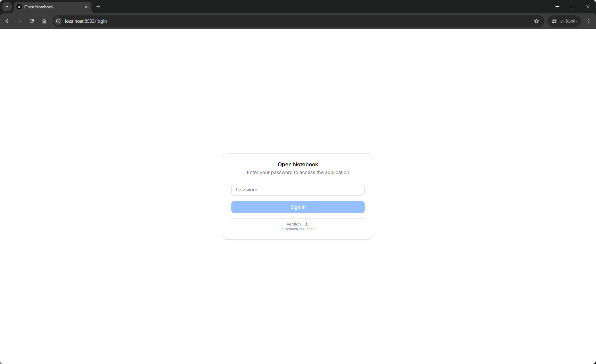Open the http://localhost:5055 link
This screenshot has height=364, width=596.
click(x=298, y=229)
